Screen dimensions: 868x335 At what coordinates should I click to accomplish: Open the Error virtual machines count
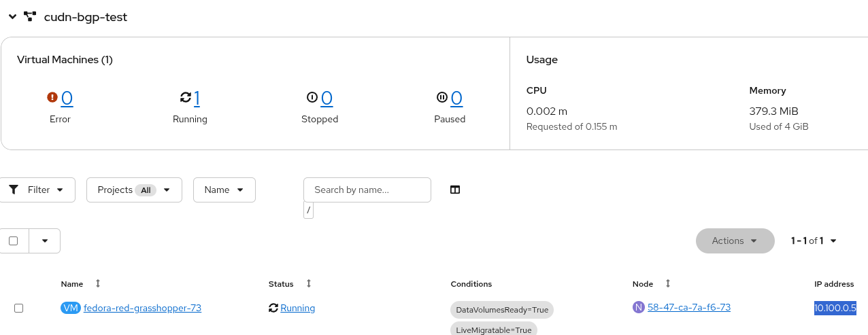[67, 99]
